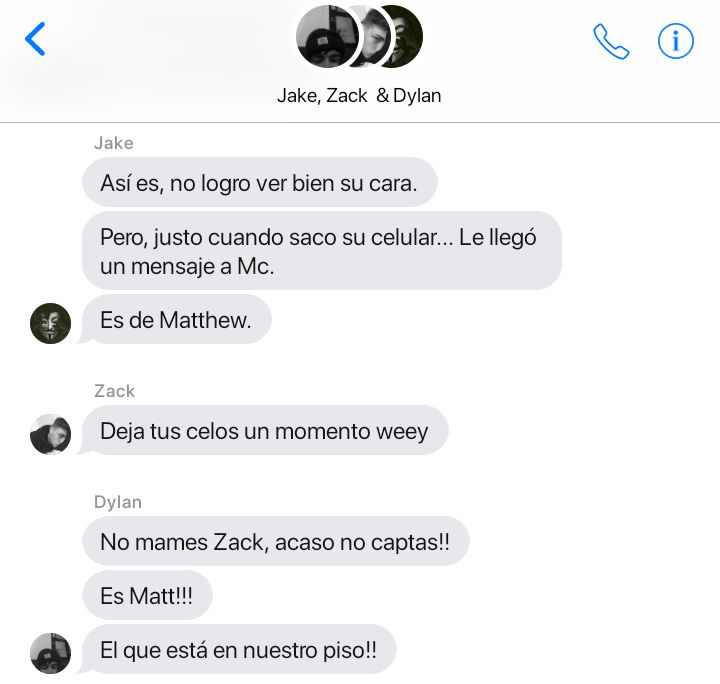This screenshot has width=720, height=684.
Task: Tap the "Jake" sender name label
Action: click(x=114, y=143)
